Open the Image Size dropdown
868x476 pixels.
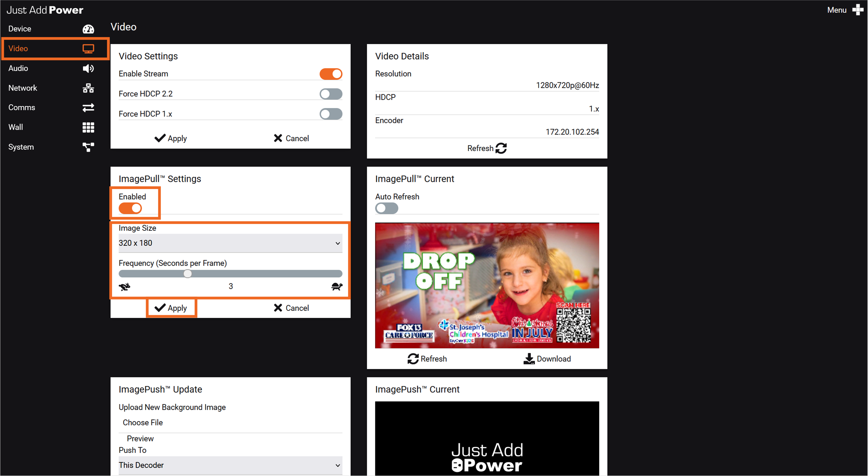[231, 243]
